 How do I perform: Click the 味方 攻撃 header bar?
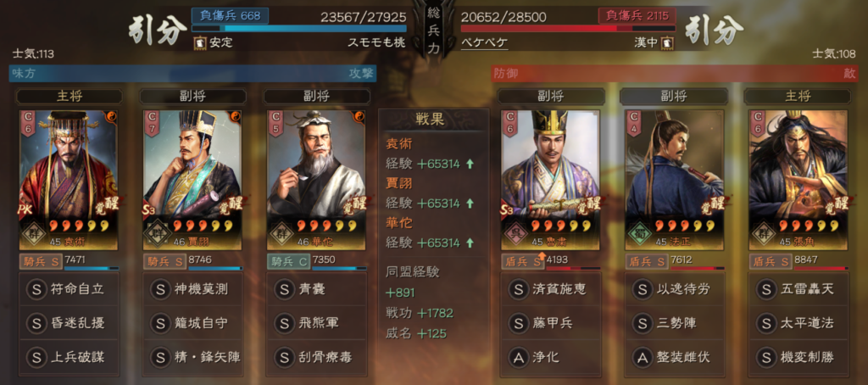coord(192,73)
